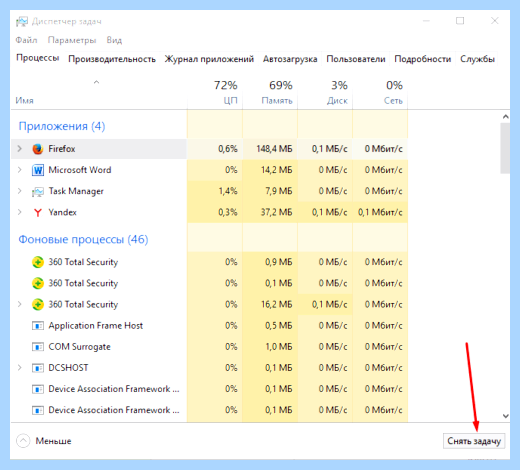Click the Microsoft Word icon
The width and height of the screenshot is (520, 470).
(38, 170)
